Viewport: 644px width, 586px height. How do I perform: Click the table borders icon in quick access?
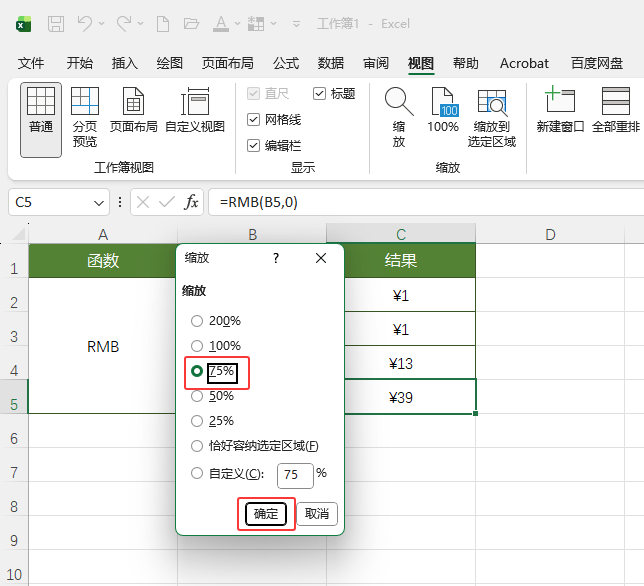256,24
